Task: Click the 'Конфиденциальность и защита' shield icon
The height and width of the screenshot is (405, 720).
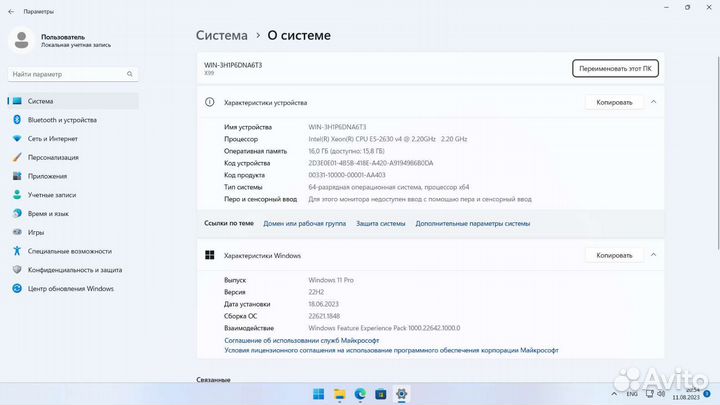Action: pyautogui.click(x=17, y=270)
